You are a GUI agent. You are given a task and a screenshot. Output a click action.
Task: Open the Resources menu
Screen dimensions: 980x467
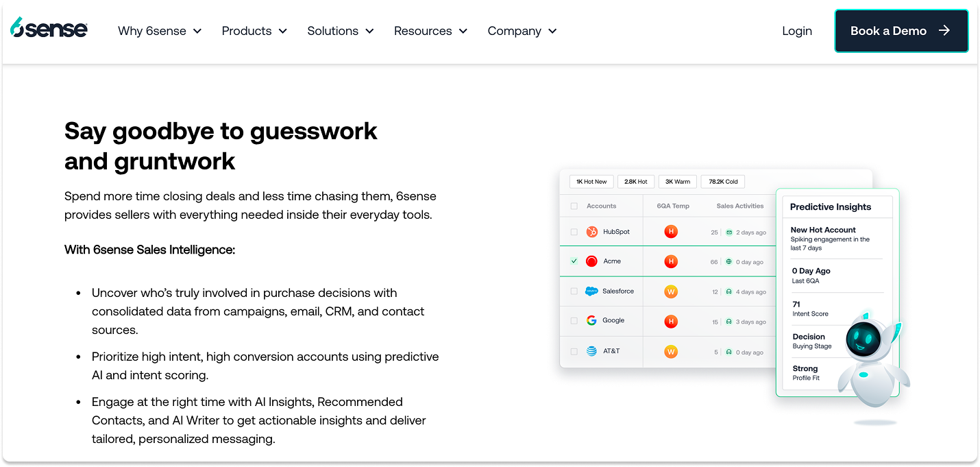430,31
